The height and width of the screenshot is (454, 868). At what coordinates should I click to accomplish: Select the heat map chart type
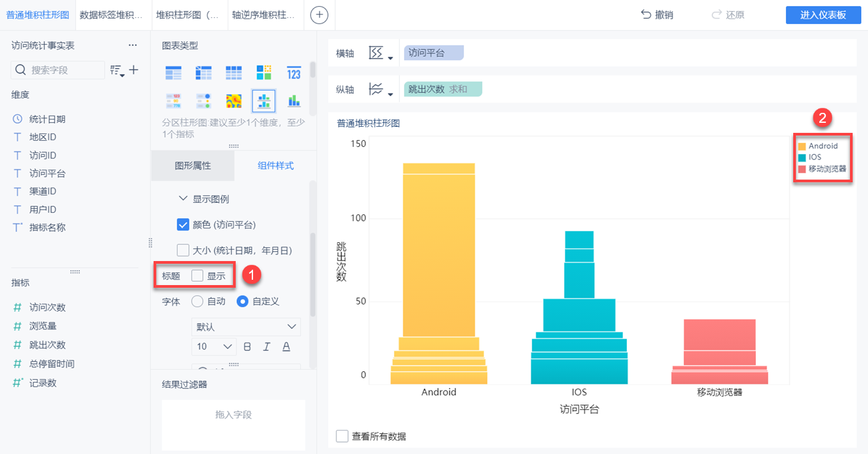[x=234, y=101]
